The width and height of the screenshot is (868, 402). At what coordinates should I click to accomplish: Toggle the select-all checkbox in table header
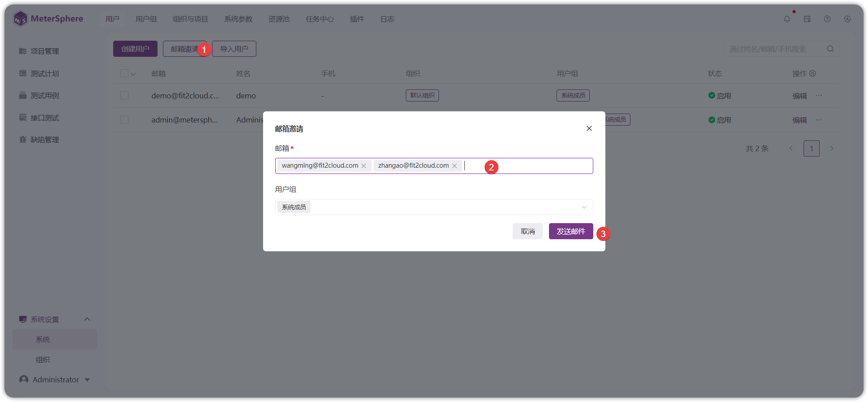(x=124, y=73)
